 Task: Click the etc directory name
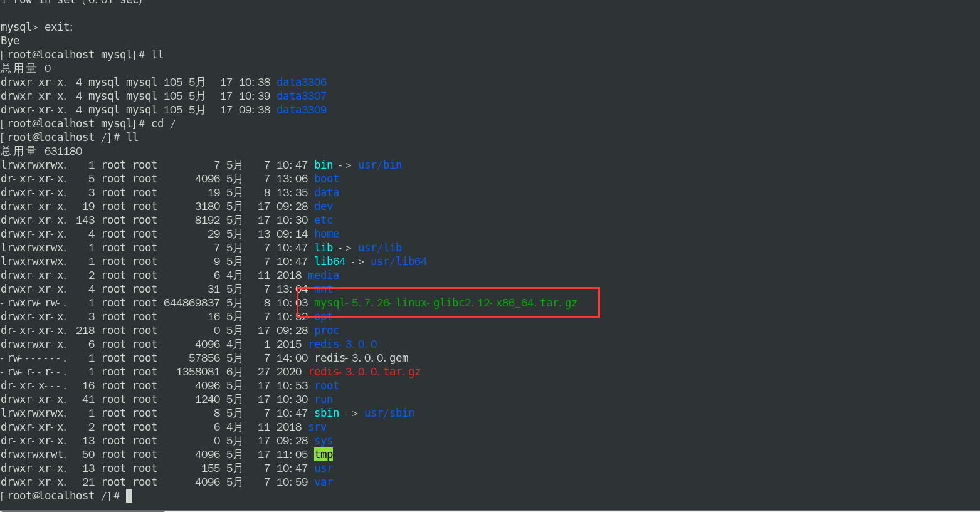pyautogui.click(x=324, y=220)
